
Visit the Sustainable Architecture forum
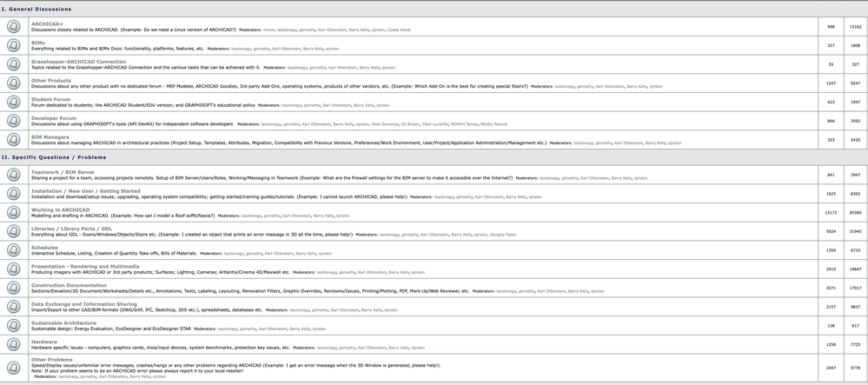coord(63,323)
